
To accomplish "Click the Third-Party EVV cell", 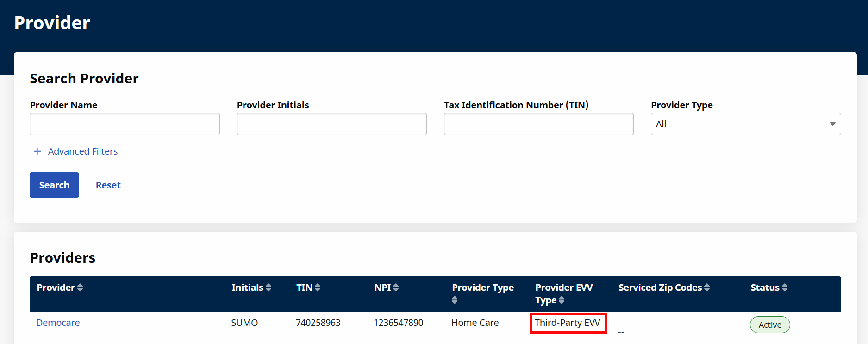I will [568, 323].
